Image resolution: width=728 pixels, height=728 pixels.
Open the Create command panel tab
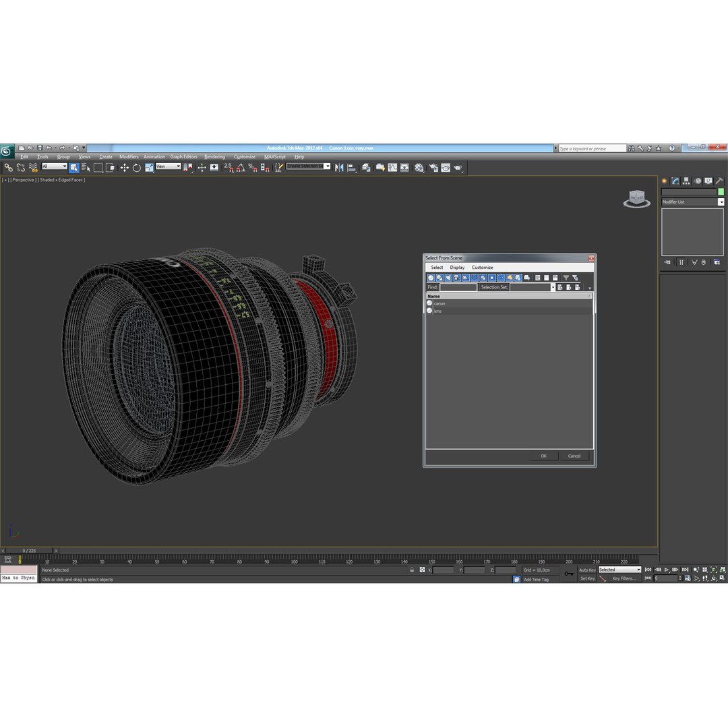coord(665,181)
